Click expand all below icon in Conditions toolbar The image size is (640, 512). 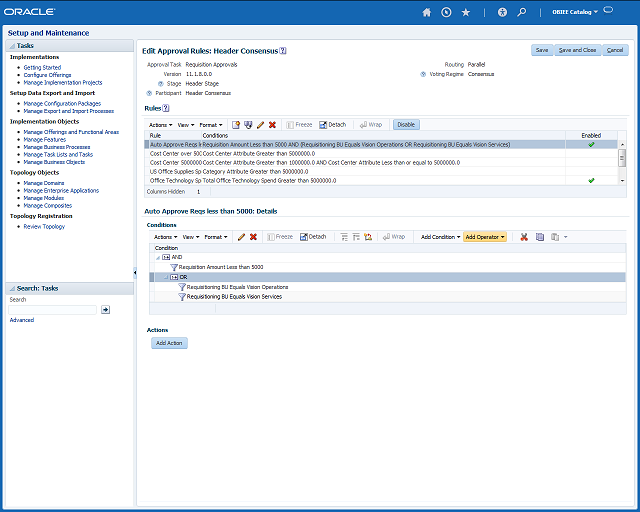click(356, 237)
